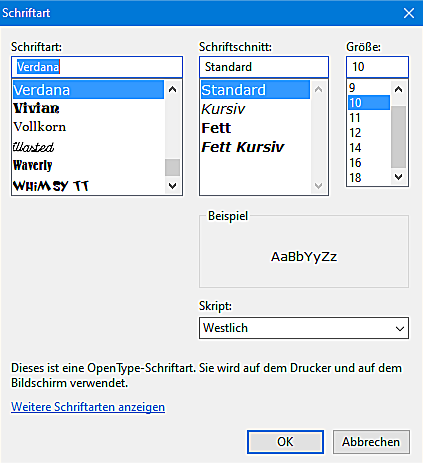This screenshot has height=463, width=423.
Task: Choose Kursiv font style
Action: tap(255, 109)
